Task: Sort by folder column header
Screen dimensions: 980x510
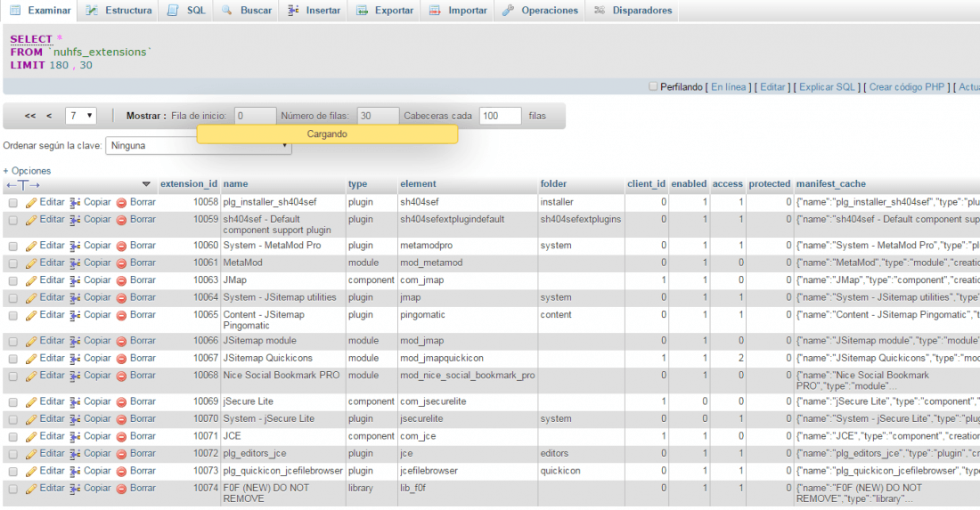Action: click(554, 184)
